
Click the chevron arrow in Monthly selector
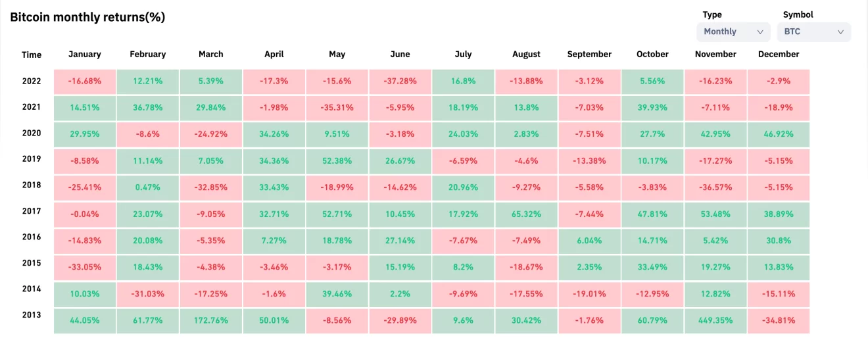click(760, 32)
